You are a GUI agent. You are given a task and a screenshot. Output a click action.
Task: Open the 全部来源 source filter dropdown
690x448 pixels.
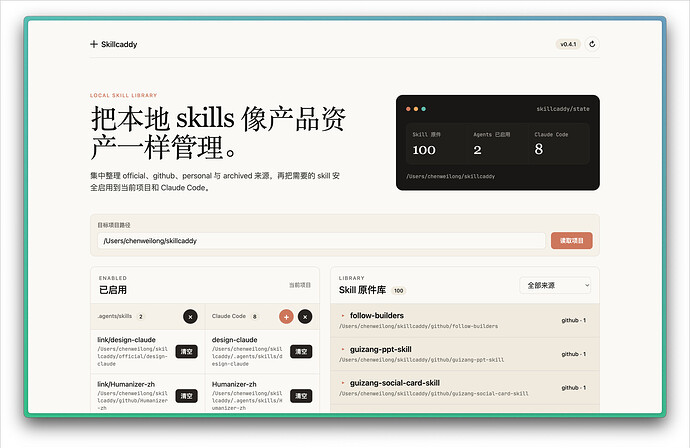click(x=555, y=286)
